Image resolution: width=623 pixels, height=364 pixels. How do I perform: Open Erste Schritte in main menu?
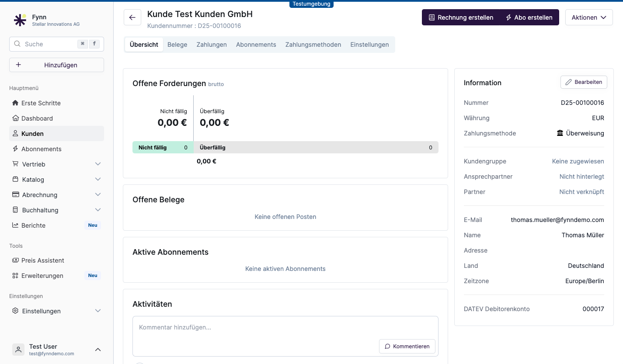pos(56,103)
